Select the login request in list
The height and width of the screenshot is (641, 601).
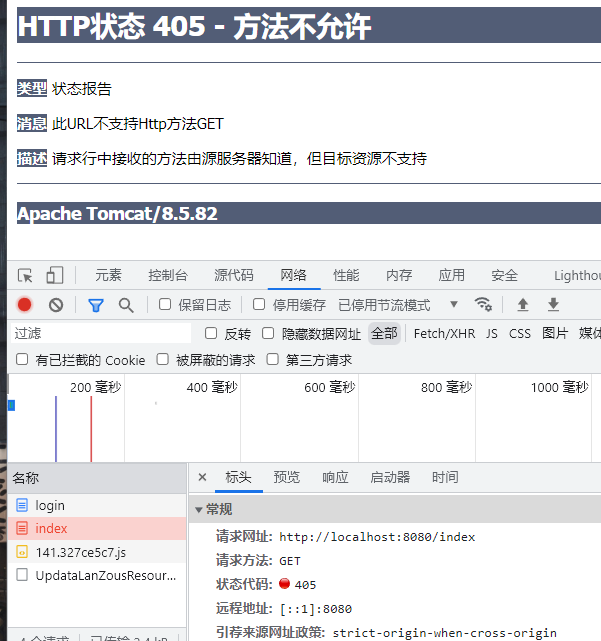pos(49,506)
